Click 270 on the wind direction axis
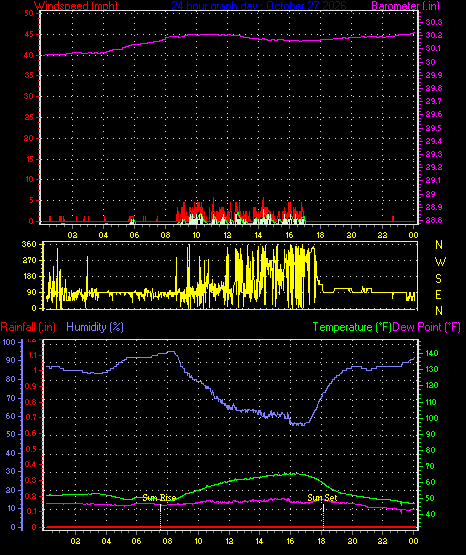 pos(29,261)
